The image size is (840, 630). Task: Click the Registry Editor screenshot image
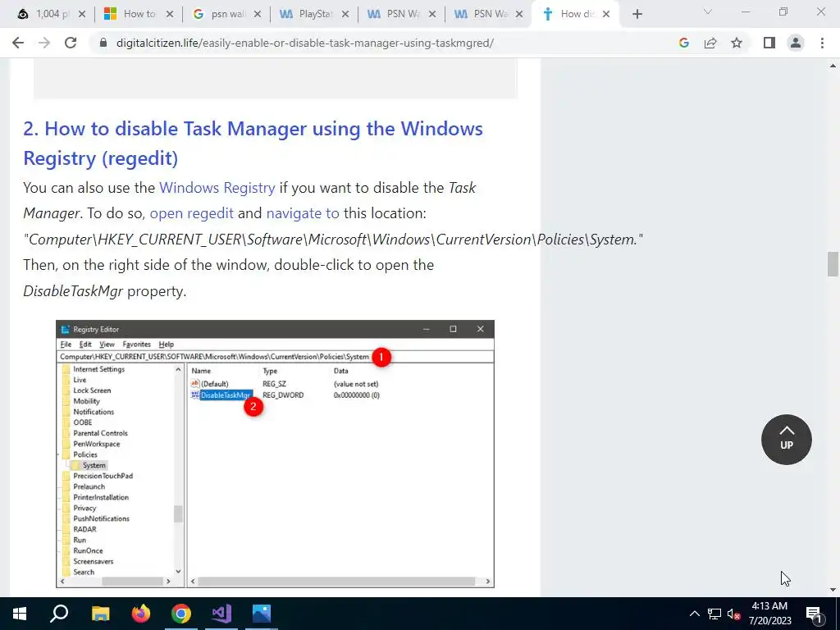(275, 454)
